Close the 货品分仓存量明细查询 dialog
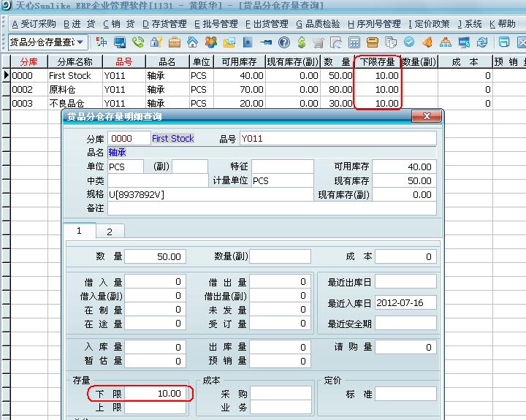Image resolution: width=526 pixels, height=420 pixels. point(426,117)
